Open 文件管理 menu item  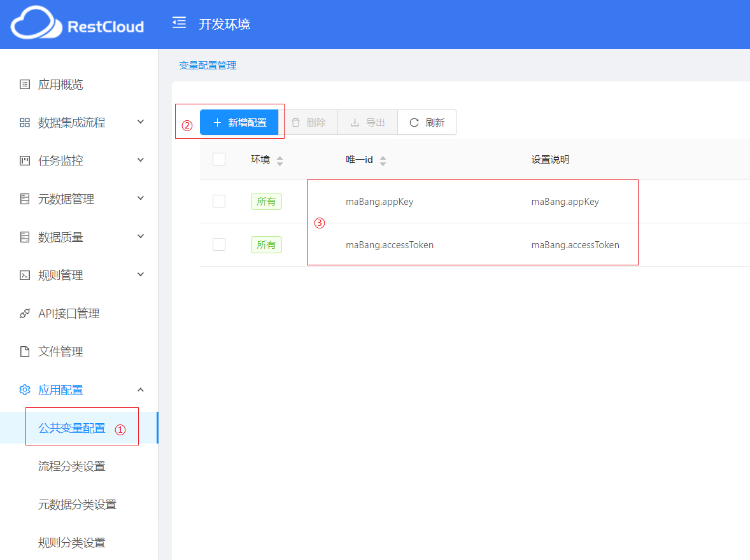coord(79,351)
